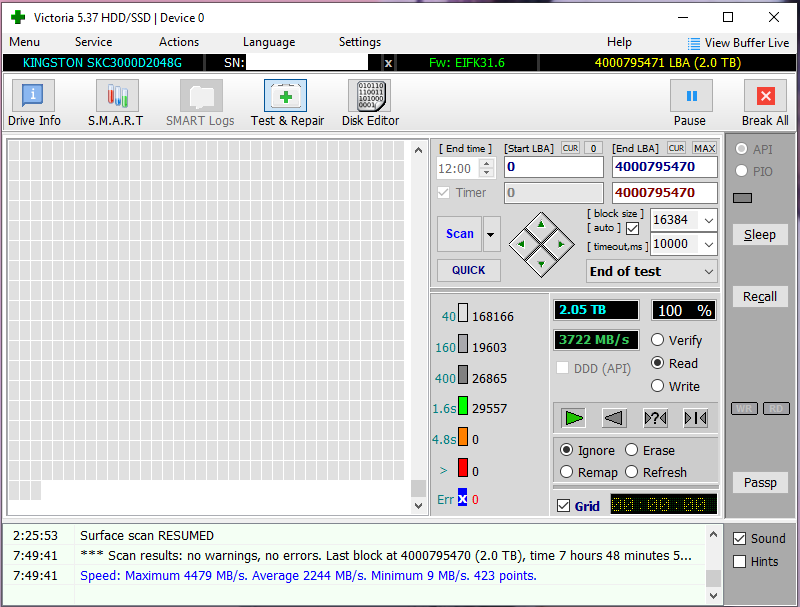The height and width of the screenshot is (607, 800).
Task: Select the Erase error action
Action: (632, 450)
